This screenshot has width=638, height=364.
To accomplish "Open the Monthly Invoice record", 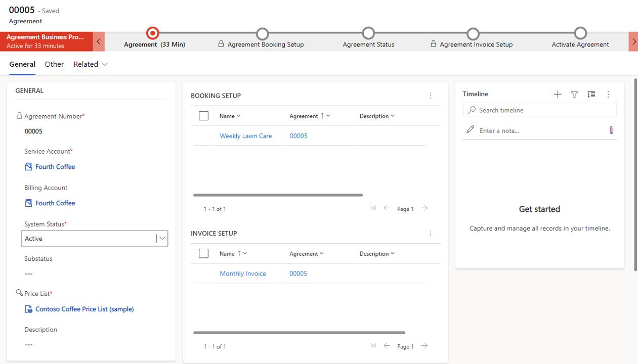I will tap(243, 274).
